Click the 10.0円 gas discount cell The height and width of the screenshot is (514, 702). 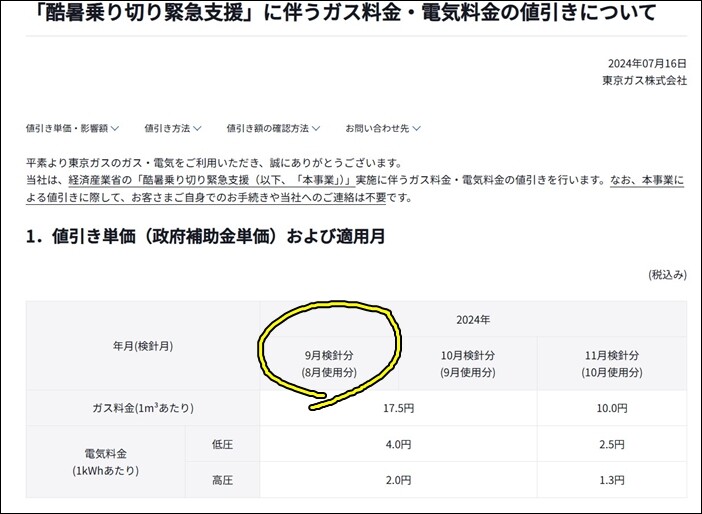[x=612, y=408]
